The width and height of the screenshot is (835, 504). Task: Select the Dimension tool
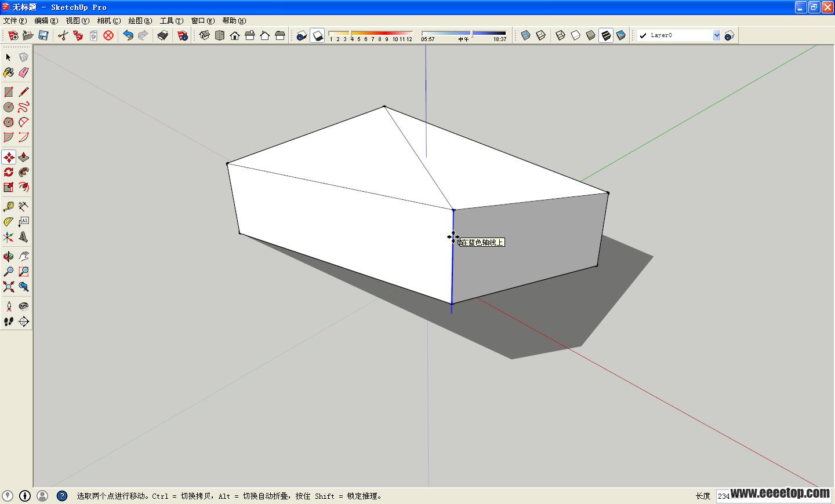click(x=24, y=207)
